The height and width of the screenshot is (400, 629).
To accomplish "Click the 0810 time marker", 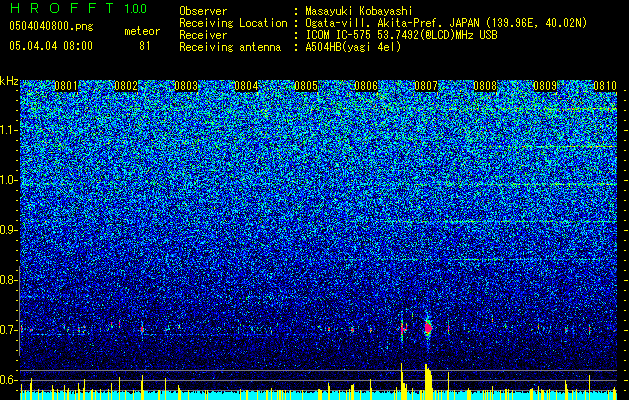I will point(605,86).
